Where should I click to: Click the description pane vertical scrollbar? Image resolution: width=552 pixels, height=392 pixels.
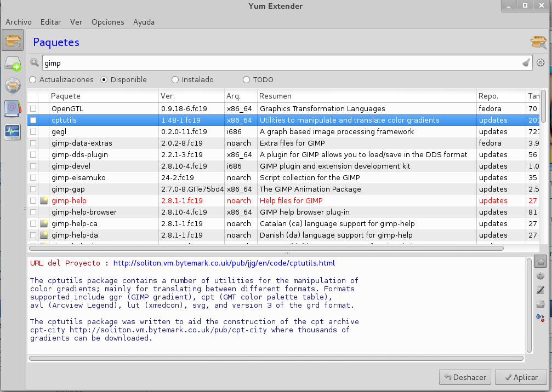pyautogui.click(x=529, y=305)
